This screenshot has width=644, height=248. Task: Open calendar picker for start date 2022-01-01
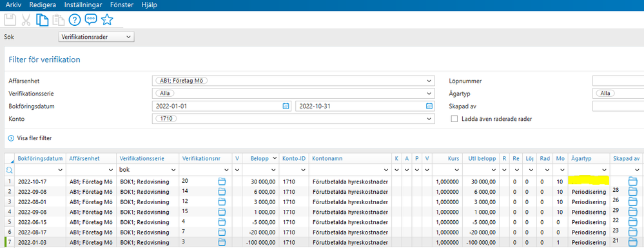pyautogui.click(x=286, y=106)
